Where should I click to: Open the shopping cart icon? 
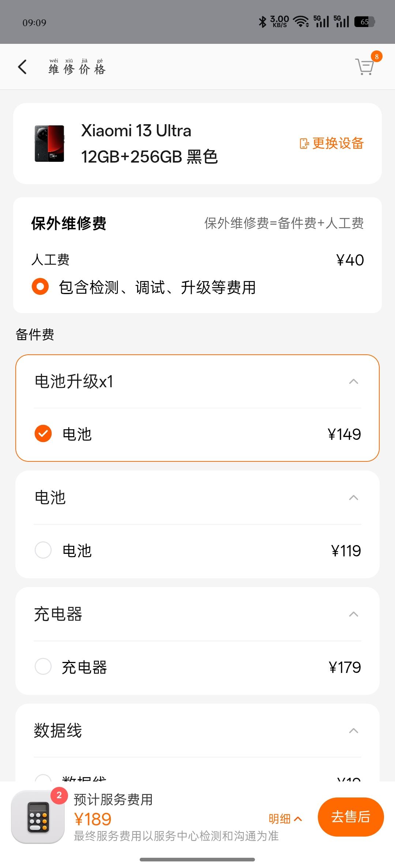click(x=365, y=67)
